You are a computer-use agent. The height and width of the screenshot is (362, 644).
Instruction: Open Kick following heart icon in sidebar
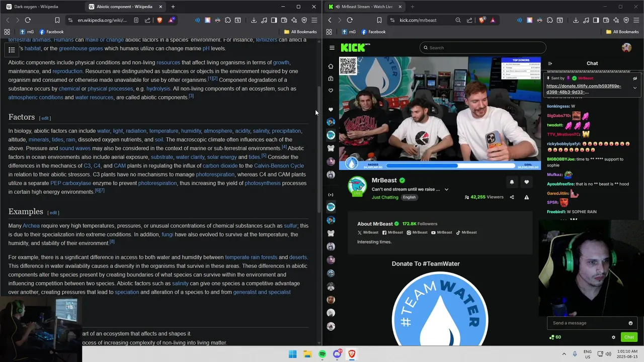(331, 90)
